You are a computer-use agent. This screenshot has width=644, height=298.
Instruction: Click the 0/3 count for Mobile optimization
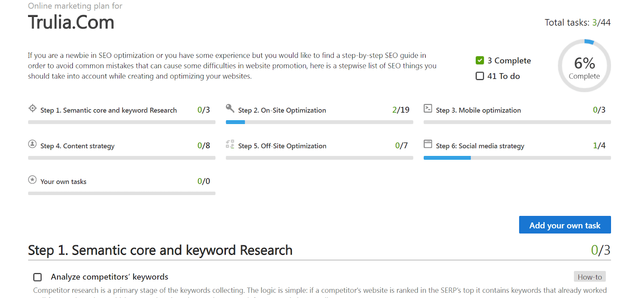tap(599, 110)
